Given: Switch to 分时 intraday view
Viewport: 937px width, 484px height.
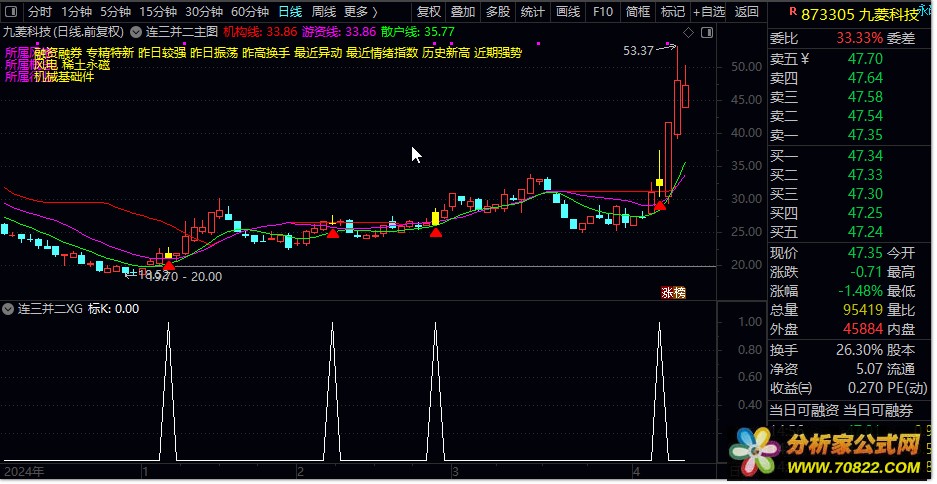Looking at the screenshot, I should pos(40,11).
